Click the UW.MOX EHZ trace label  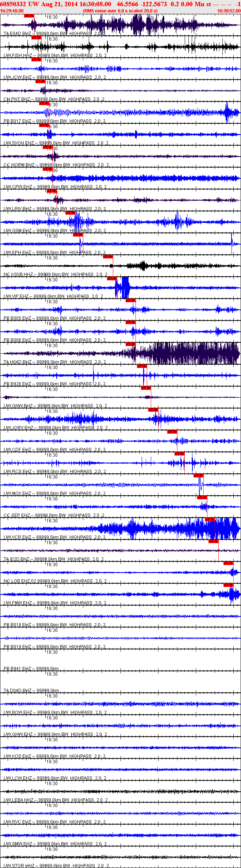(55, 493)
